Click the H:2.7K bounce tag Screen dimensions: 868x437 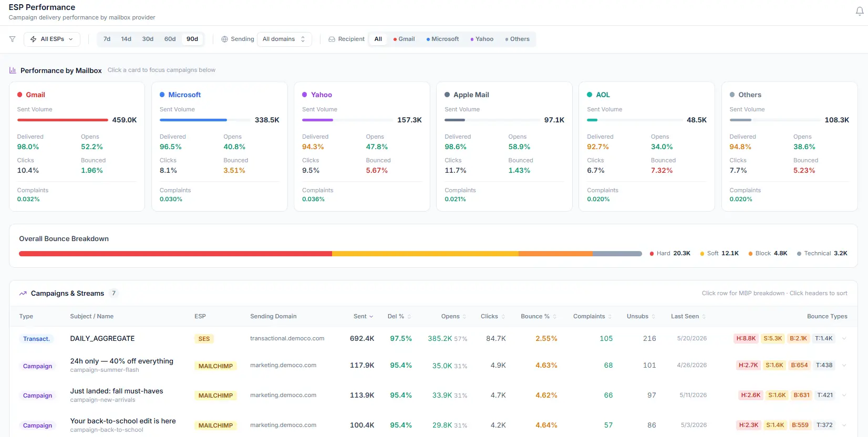[x=748, y=365]
